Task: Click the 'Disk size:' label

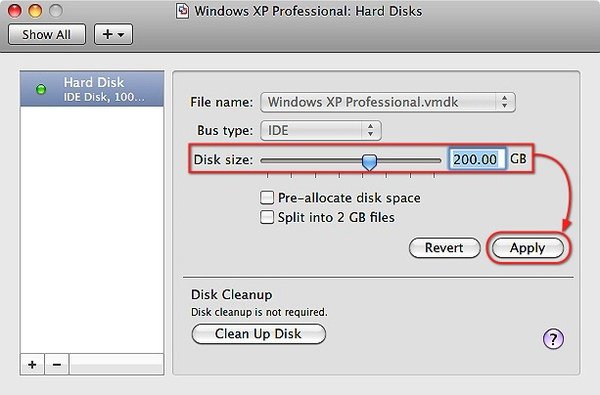Action: [223, 160]
